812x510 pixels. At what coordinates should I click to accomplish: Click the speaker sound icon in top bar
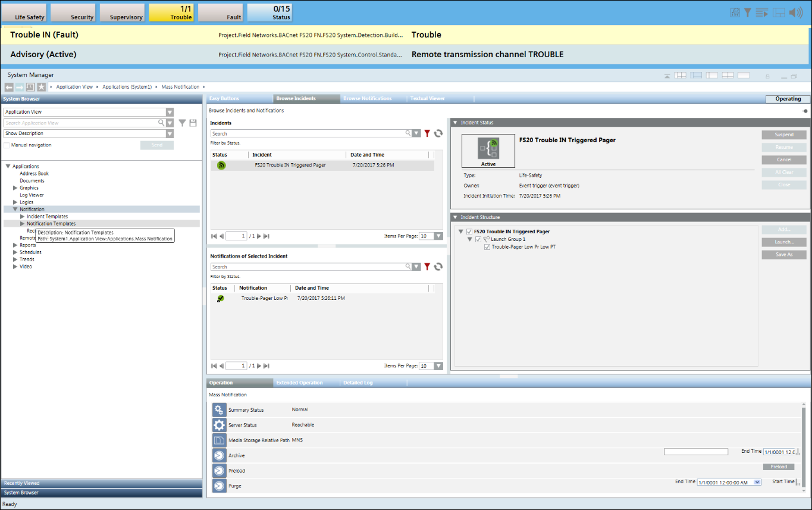(795, 12)
